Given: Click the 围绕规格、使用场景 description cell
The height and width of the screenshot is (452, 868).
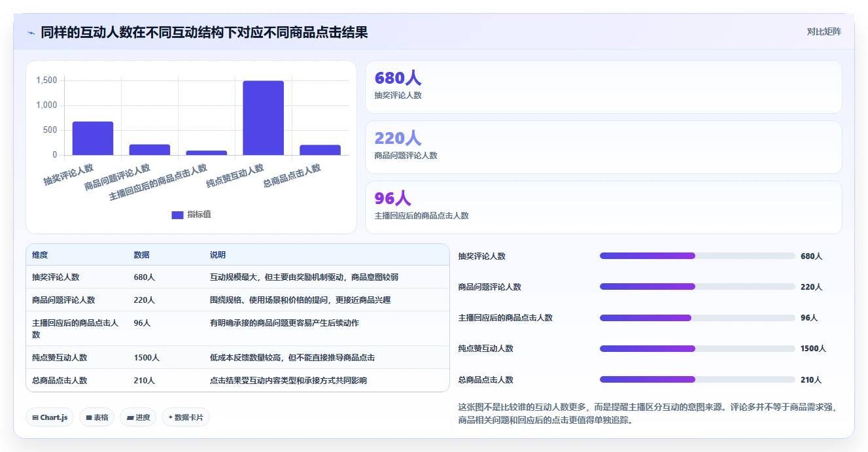Looking at the screenshot, I should point(300,300).
